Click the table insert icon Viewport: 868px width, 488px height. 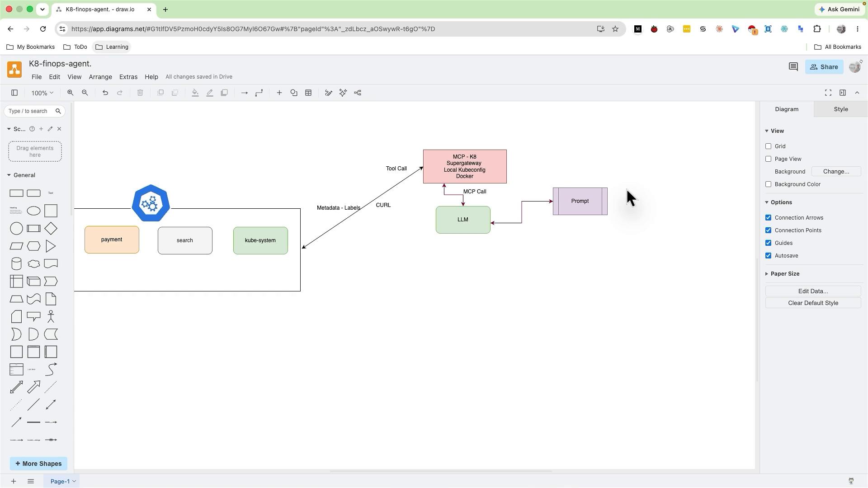click(308, 93)
